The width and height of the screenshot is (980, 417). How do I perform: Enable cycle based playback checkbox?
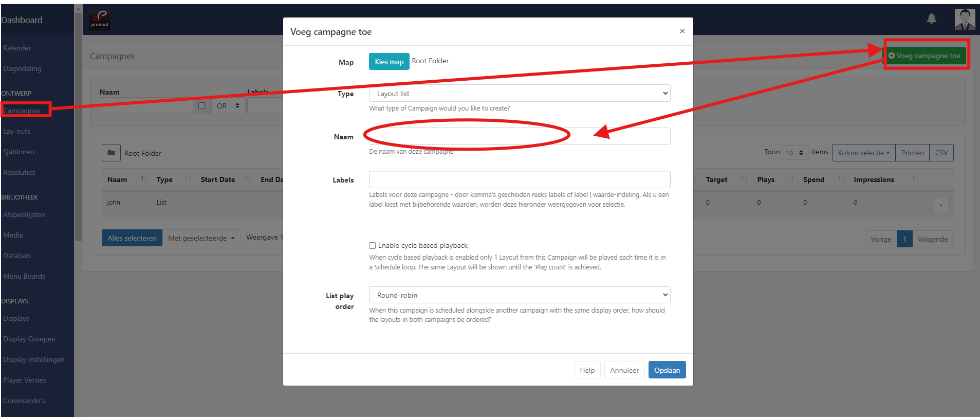pyautogui.click(x=373, y=246)
